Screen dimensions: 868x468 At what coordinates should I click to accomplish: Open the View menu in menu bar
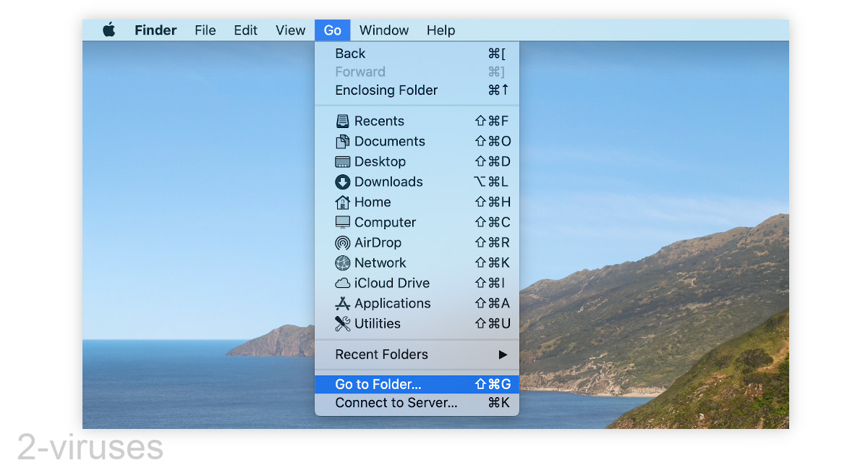290,30
